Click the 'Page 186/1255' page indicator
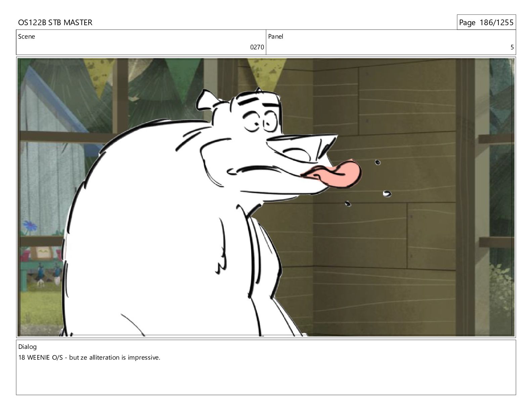This screenshot has width=532, height=411. click(x=486, y=22)
